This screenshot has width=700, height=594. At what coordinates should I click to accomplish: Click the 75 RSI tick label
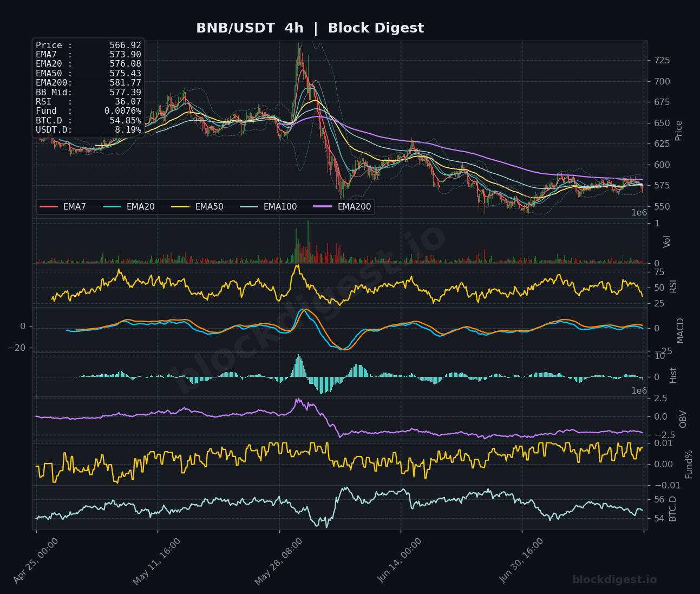(659, 272)
